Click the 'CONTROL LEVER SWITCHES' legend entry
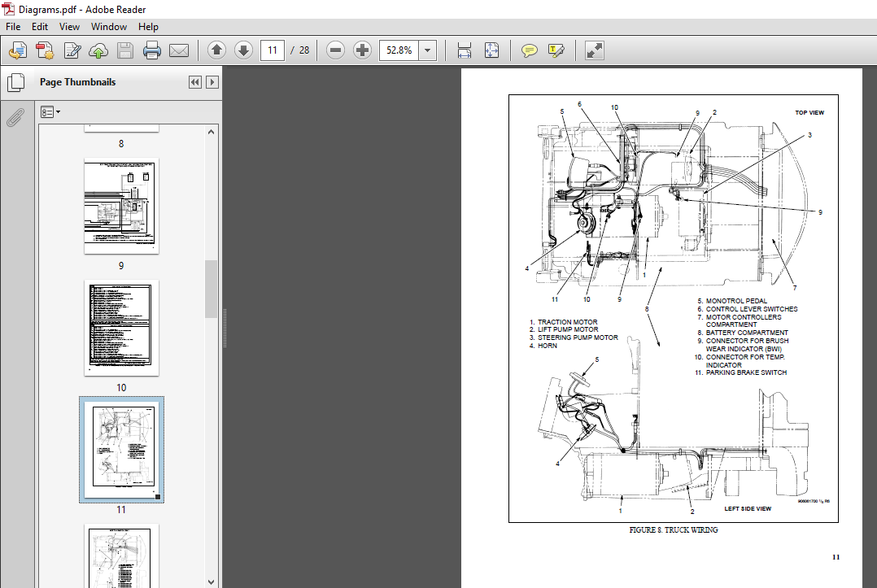 [752, 309]
